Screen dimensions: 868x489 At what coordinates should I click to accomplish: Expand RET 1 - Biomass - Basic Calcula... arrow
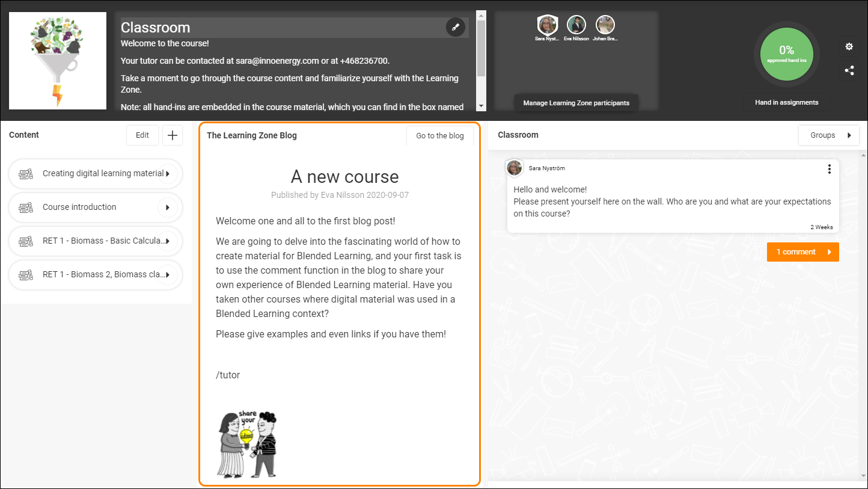click(x=168, y=241)
